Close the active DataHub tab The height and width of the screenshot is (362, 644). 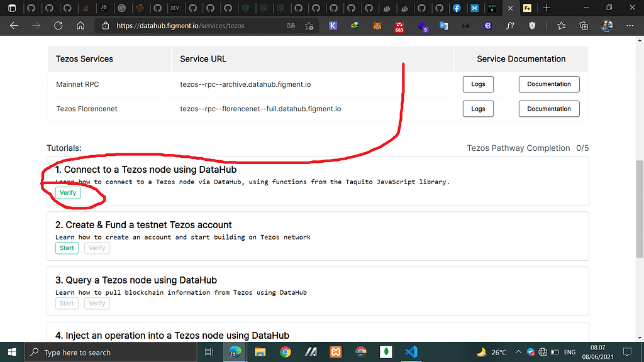(510, 8)
